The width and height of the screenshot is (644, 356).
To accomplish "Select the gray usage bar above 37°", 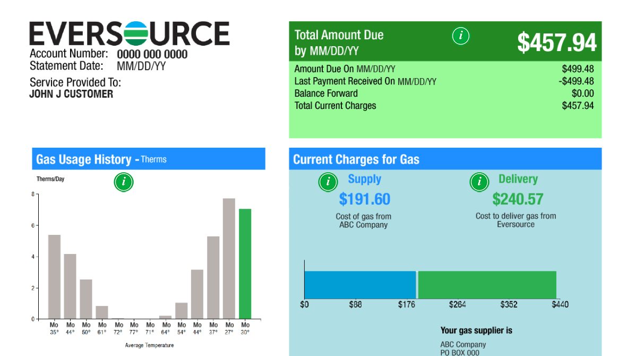I will coord(213,277).
